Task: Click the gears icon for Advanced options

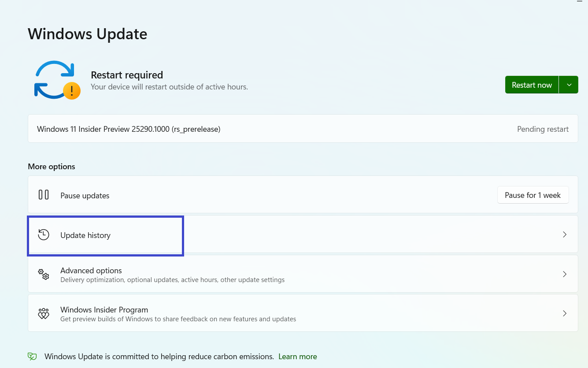Action: pos(44,274)
